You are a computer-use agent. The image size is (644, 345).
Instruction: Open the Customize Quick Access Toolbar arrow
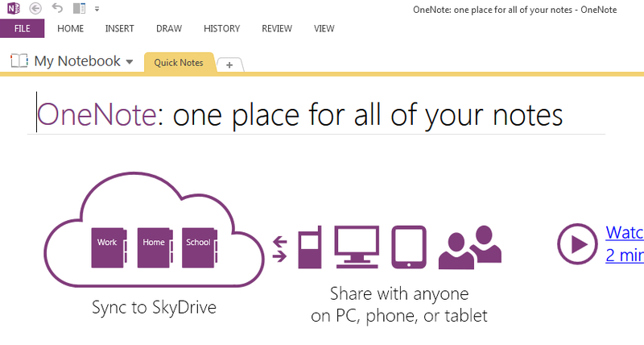click(97, 9)
